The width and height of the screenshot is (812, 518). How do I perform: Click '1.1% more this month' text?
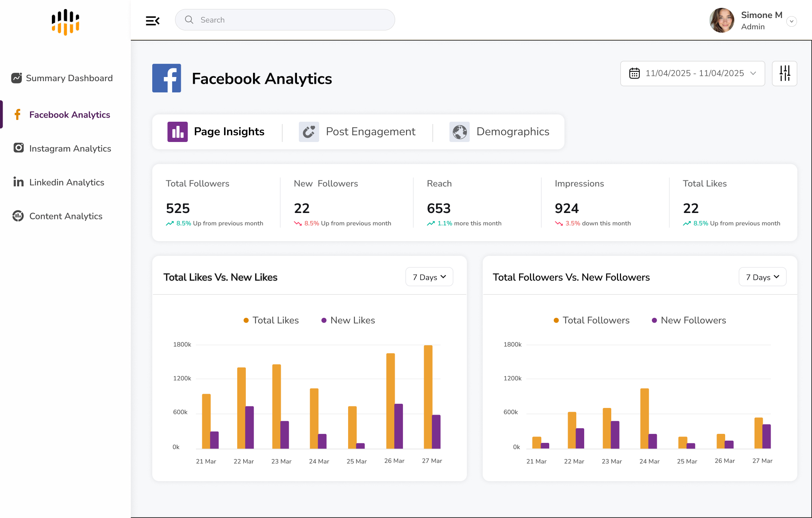point(470,223)
